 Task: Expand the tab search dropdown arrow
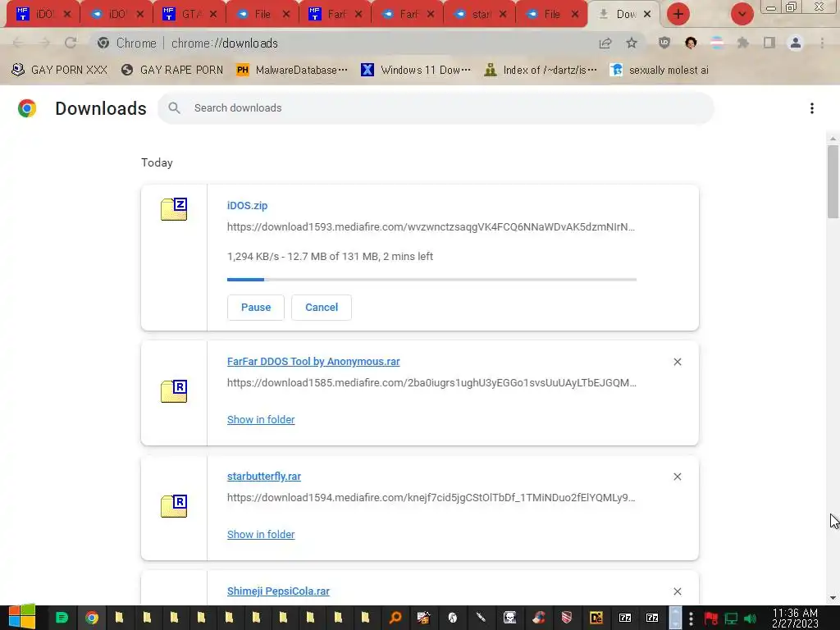(x=742, y=14)
